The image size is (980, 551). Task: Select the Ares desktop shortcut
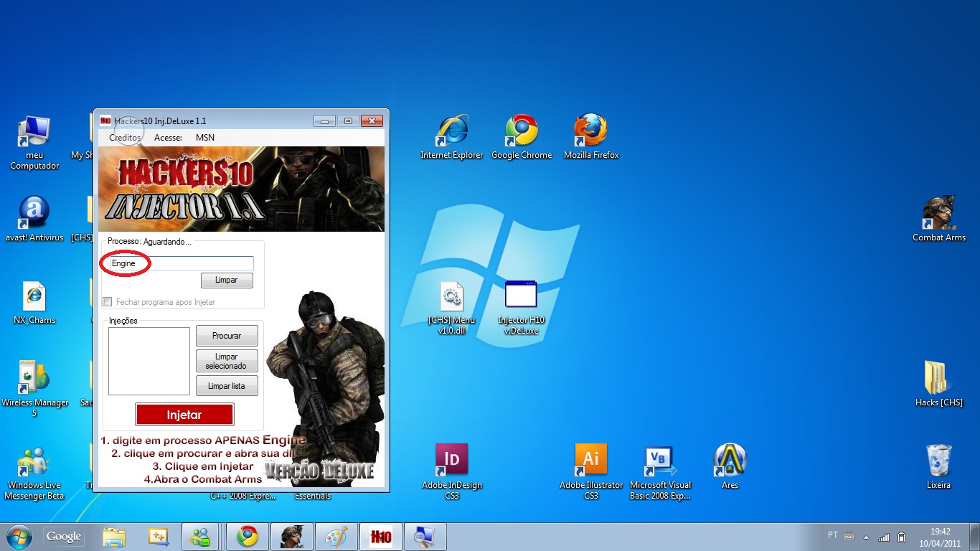coord(730,466)
